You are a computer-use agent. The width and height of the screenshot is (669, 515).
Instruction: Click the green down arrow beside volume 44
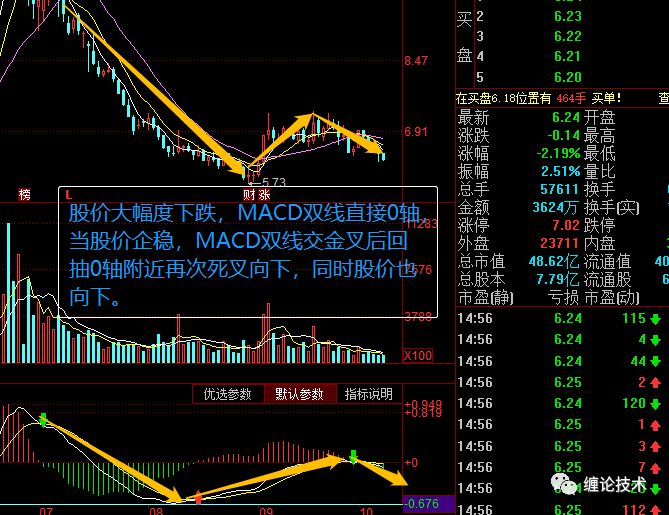[656, 362]
